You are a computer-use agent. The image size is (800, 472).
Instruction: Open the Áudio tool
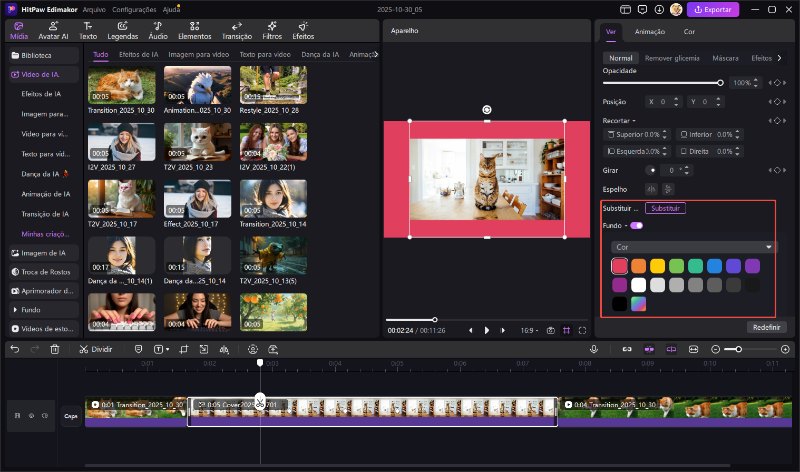coord(158,31)
